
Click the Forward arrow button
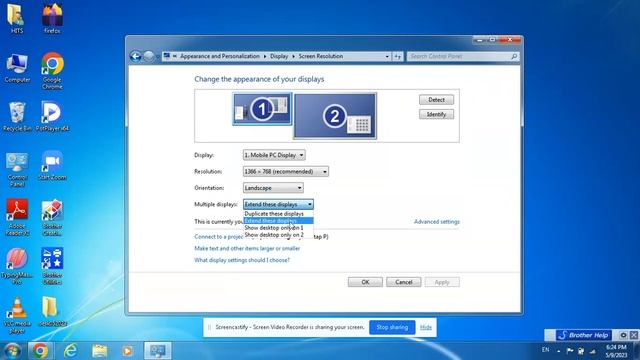pos(149,56)
